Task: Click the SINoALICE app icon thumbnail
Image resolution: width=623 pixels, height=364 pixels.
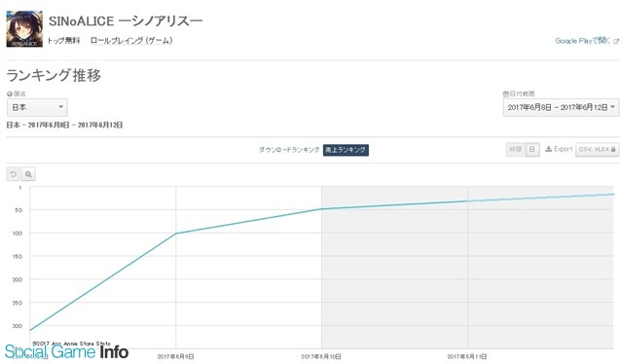Action: (x=24, y=29)
